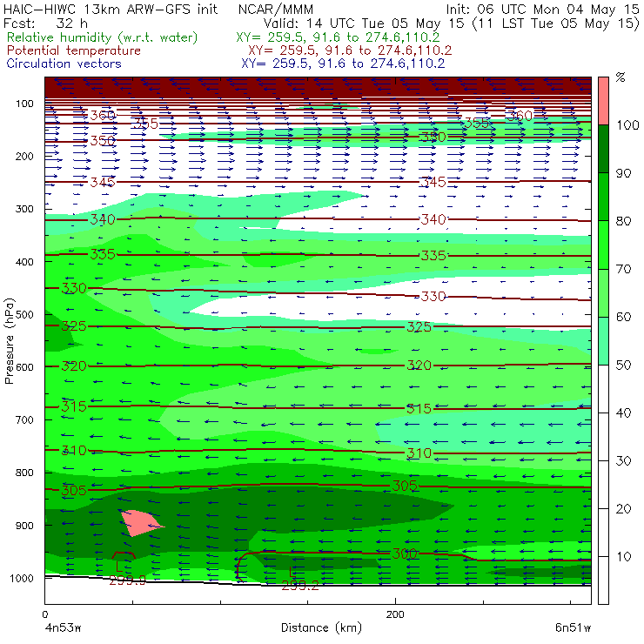Click the pressure axis '900' tick label

point(24,526)
